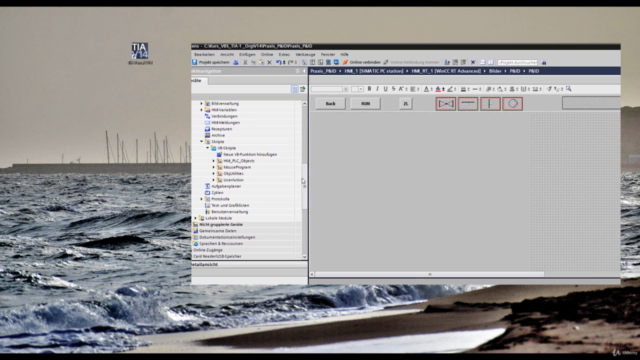Expand the Bildverwaltung tree node
The height and width of the screenshot is (360, 640).
[201, 104]
